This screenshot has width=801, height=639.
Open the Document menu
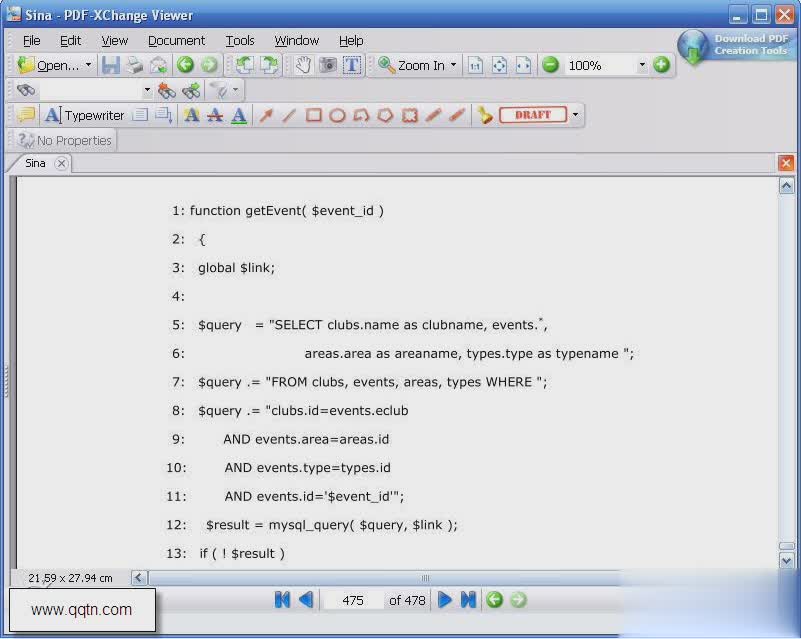[x=176, y=41]
